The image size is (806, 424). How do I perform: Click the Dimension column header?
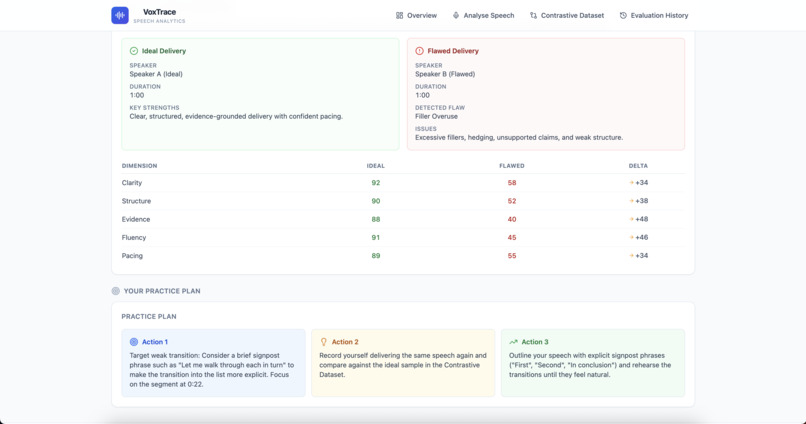[x=139, y=165]
